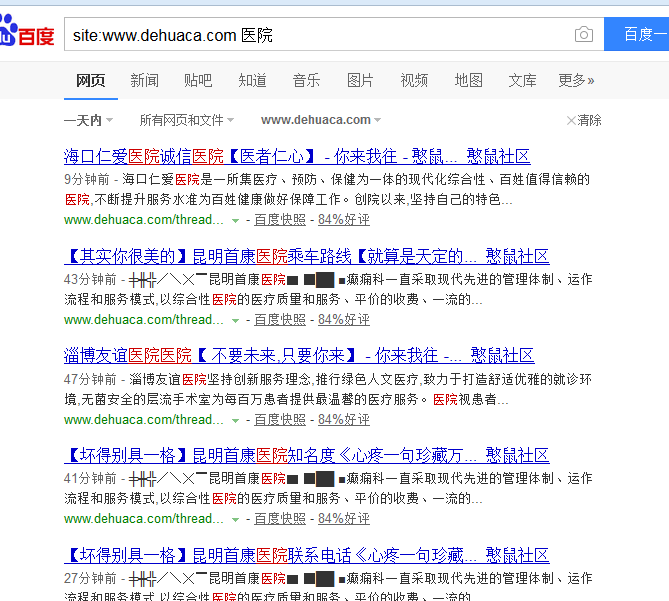Click snippet time 27分钟前
Image resolution: width=669 pixels, height=601 pixels.
(x=90, y=578)
